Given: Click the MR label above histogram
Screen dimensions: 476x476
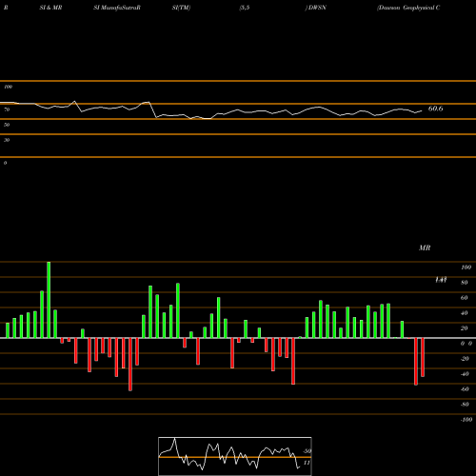Looking at the screenshot, I should (425, 248).
